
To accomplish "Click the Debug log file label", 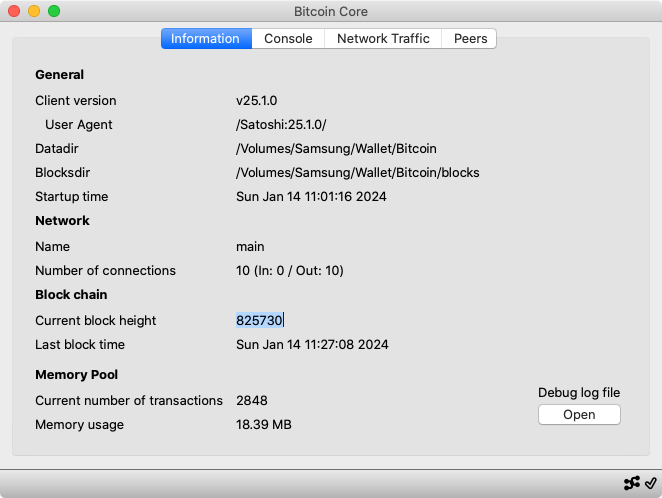I will (x=579, y=393).
